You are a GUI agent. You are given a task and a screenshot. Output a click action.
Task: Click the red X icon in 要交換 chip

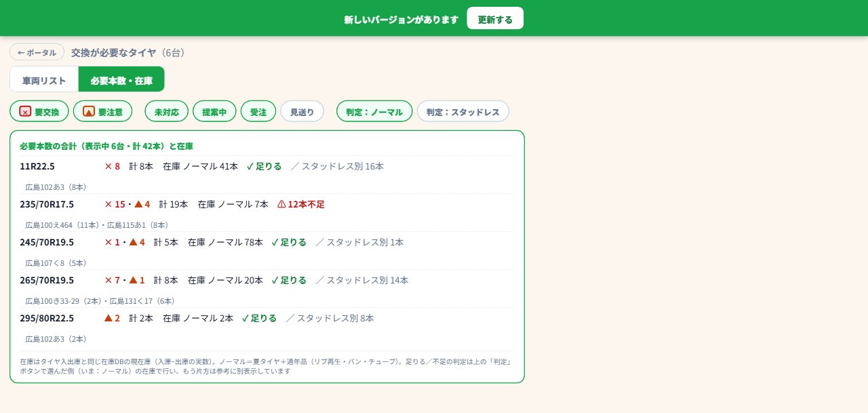click(25, 111)
